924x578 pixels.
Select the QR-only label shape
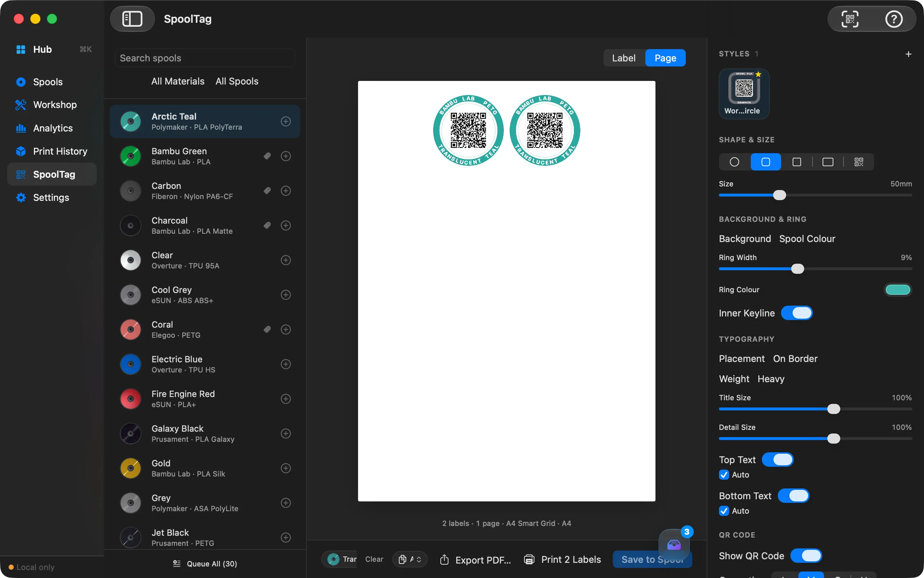pyautogui.click(x=859, y=162)
